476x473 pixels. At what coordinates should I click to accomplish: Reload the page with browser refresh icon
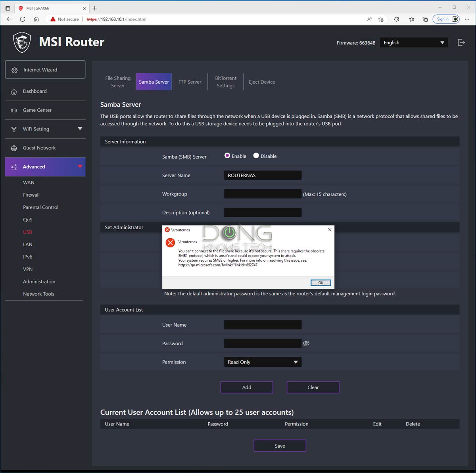coord(23,19)
